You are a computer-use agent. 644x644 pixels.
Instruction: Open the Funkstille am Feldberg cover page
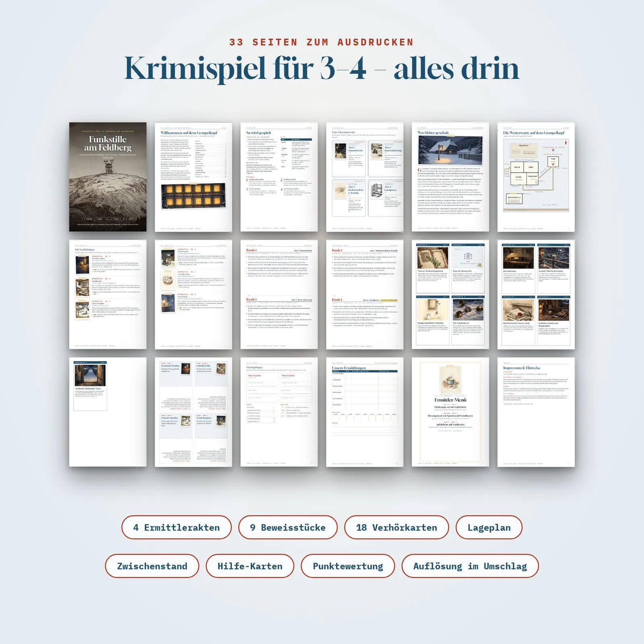108,177
